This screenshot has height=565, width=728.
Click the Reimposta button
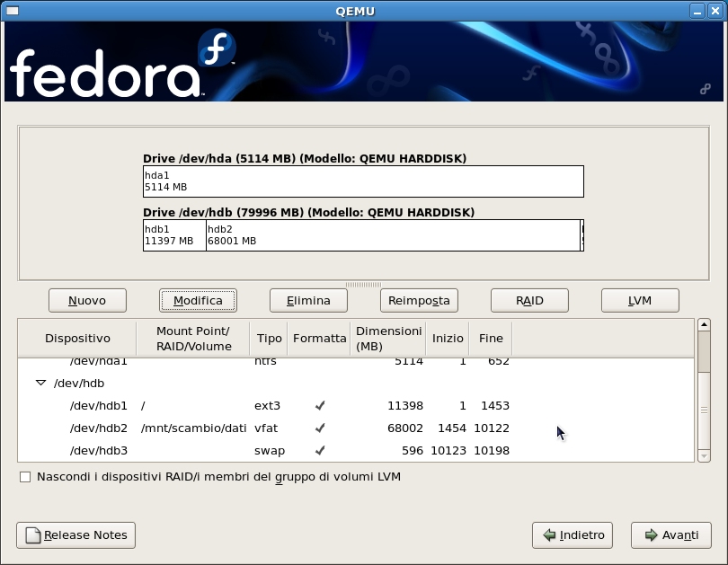coord(419,301)
